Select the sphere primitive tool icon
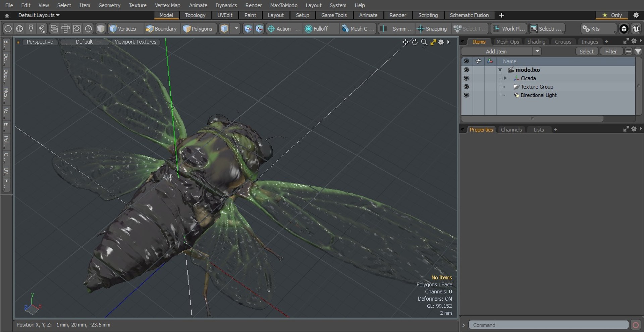This screenshot has width=644, height=332. click(8, 29)
